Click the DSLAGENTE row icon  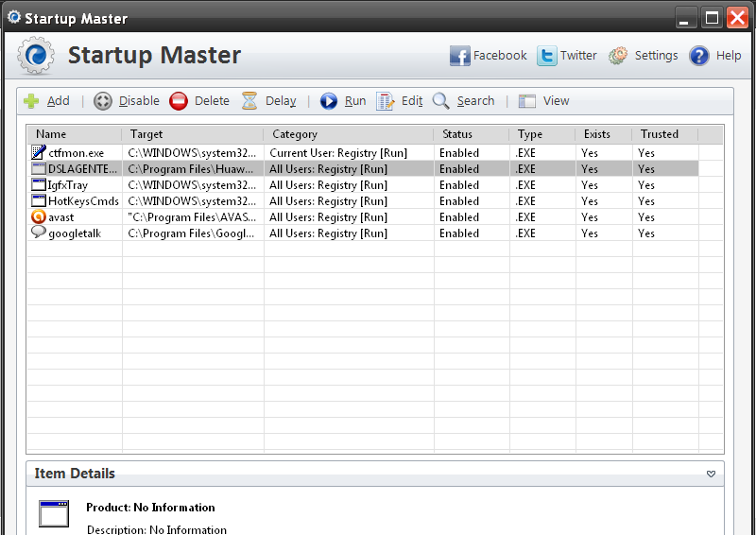[39, 169]
